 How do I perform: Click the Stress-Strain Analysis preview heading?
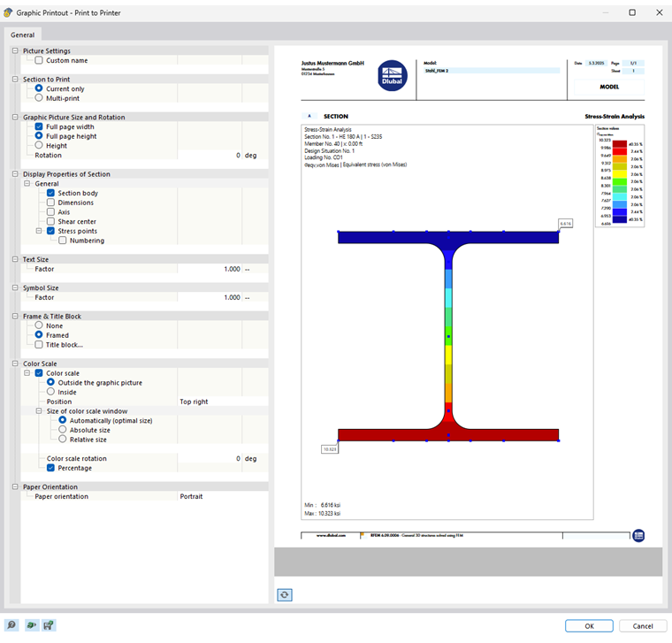click(x=615, y=116)
